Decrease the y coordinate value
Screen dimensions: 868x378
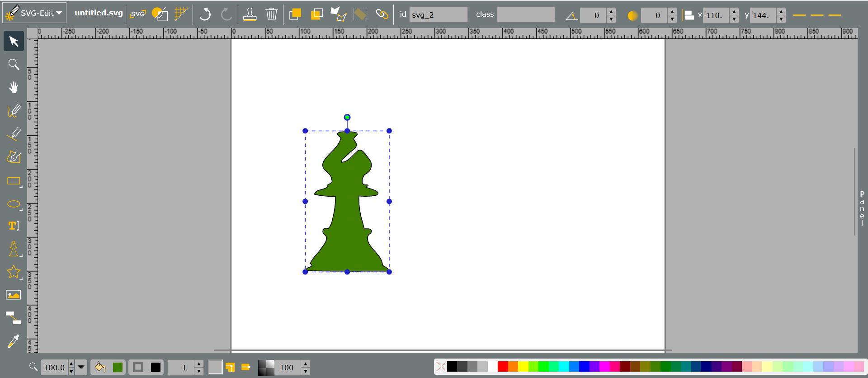781,19
